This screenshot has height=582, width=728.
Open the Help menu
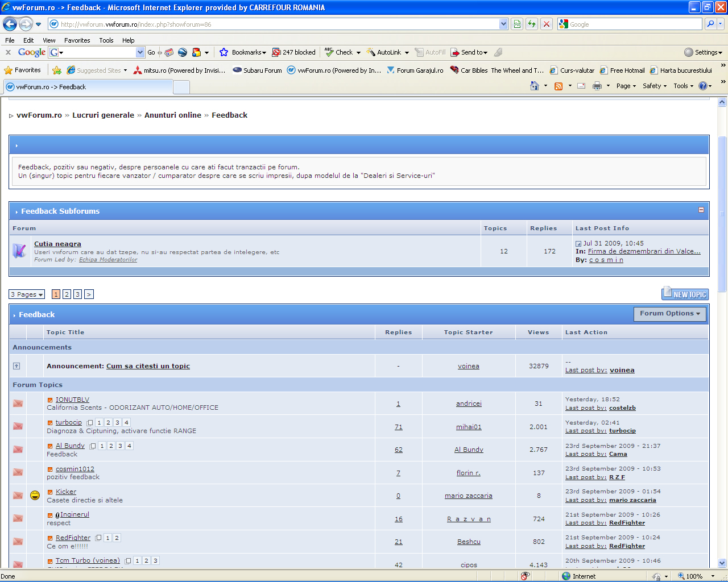tap(129, 40)
